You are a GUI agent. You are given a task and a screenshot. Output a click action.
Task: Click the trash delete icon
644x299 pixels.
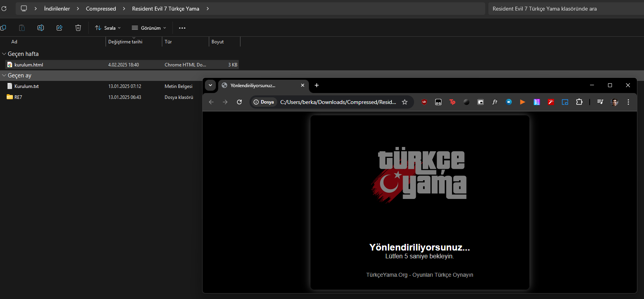78,28
